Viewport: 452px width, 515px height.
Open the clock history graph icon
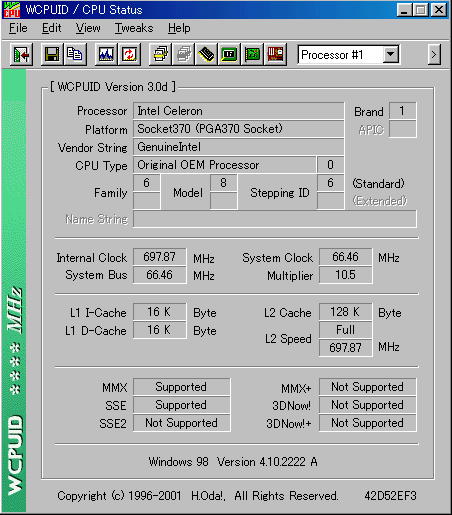[x=106, y=54]
